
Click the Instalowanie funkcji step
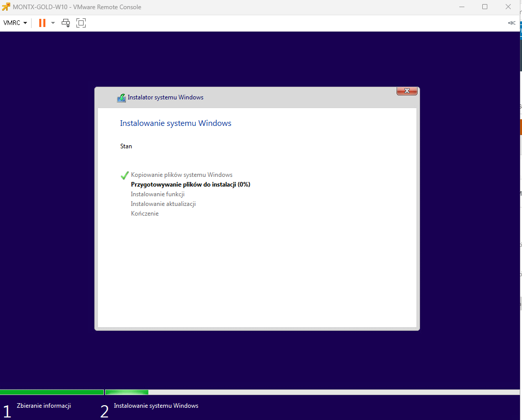[x=158, y=194]
